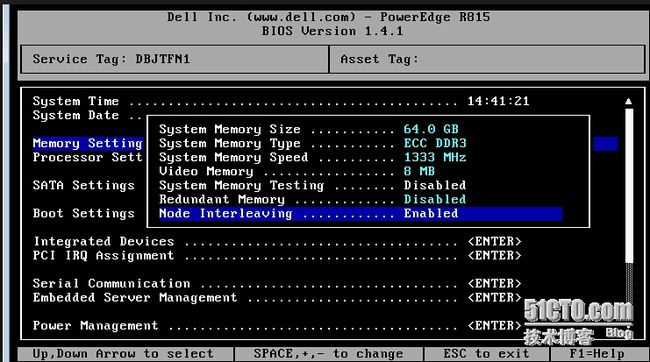The width and height of the screenshot is (650, 362).
Task: Click ENTER next to Integrated Devices
Action: pyautogui.click(x=495, y=241)
